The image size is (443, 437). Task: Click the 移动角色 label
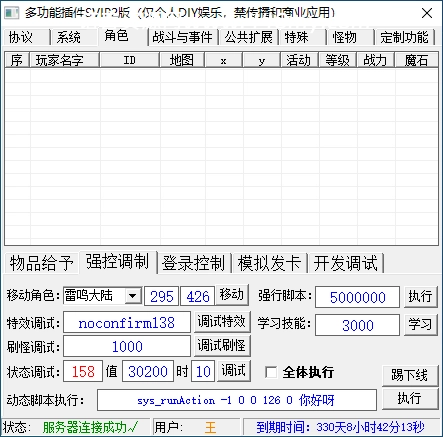(33, 295)
